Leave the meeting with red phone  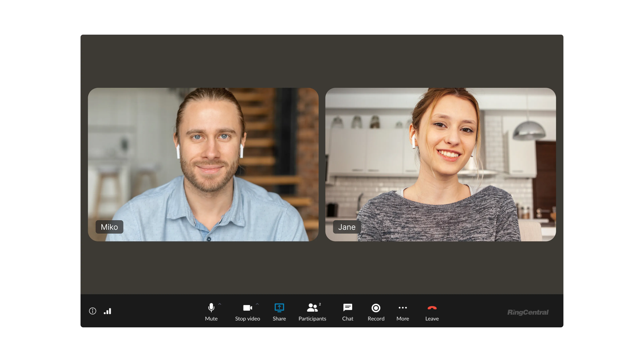pos(432,308)
